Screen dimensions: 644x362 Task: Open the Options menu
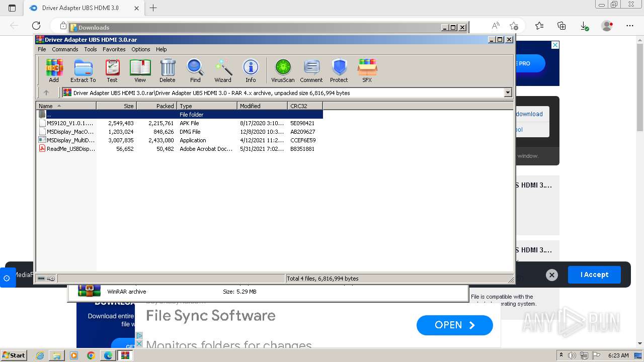click(141, 49)
